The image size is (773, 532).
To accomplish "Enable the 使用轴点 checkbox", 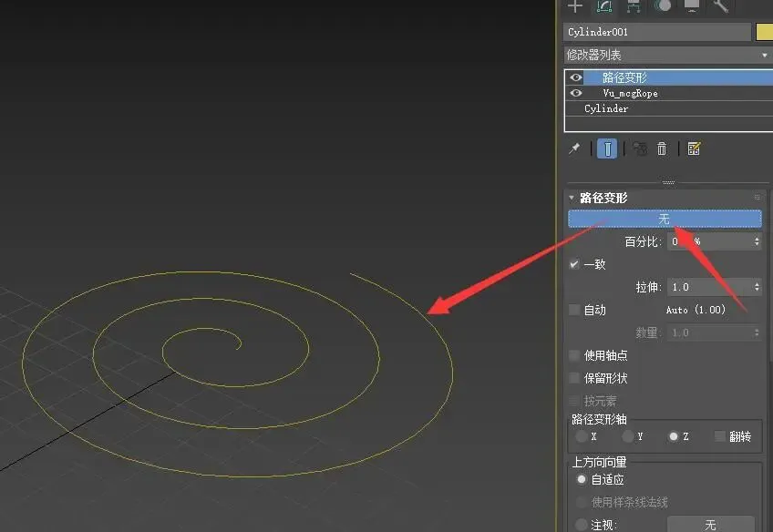I will click(x=574, y=355).
